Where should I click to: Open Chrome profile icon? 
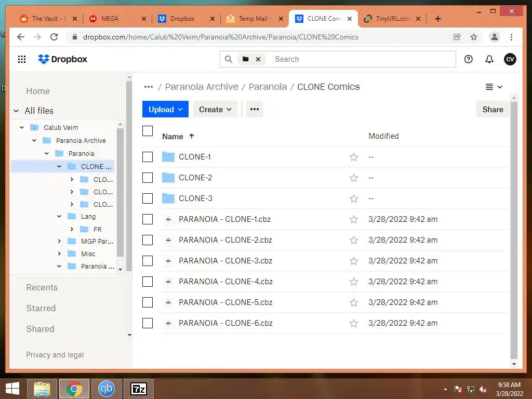[495, 37]
